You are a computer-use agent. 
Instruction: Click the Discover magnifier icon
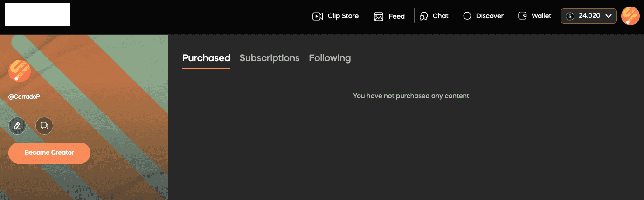[467, 16]
